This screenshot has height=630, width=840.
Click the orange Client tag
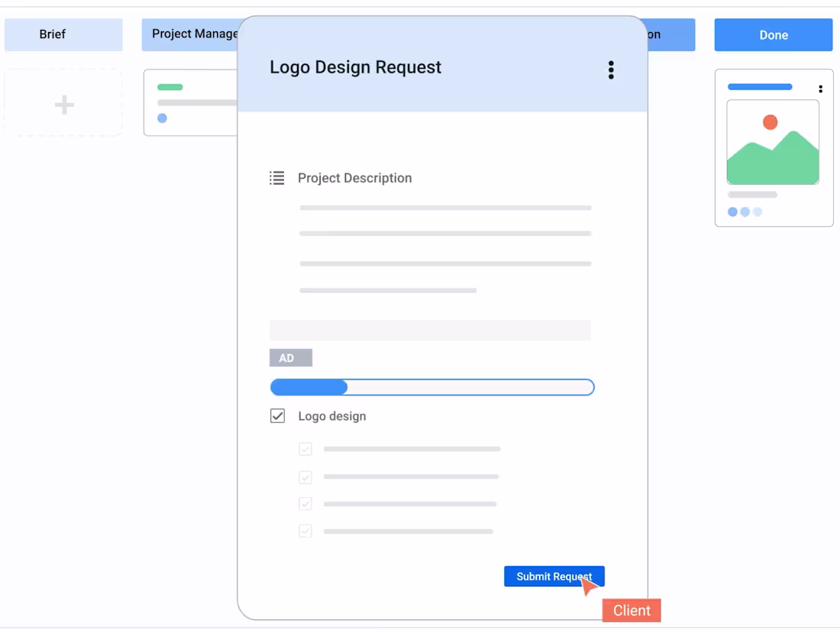tap(632, 610)
